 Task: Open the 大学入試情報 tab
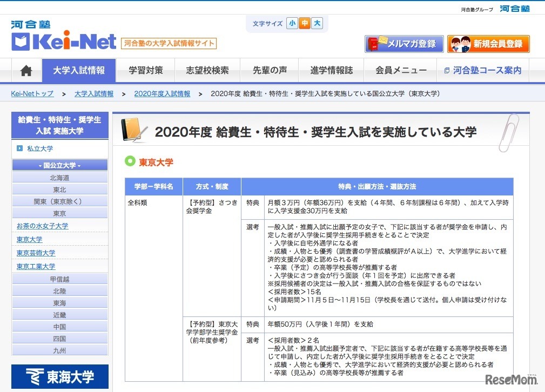click(x=79, y=71)
